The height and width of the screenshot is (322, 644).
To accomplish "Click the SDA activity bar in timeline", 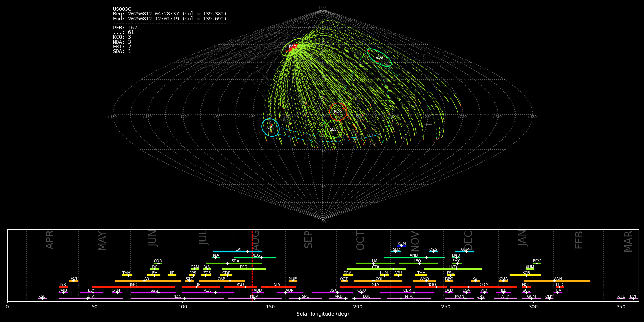I will click(234, 263).
